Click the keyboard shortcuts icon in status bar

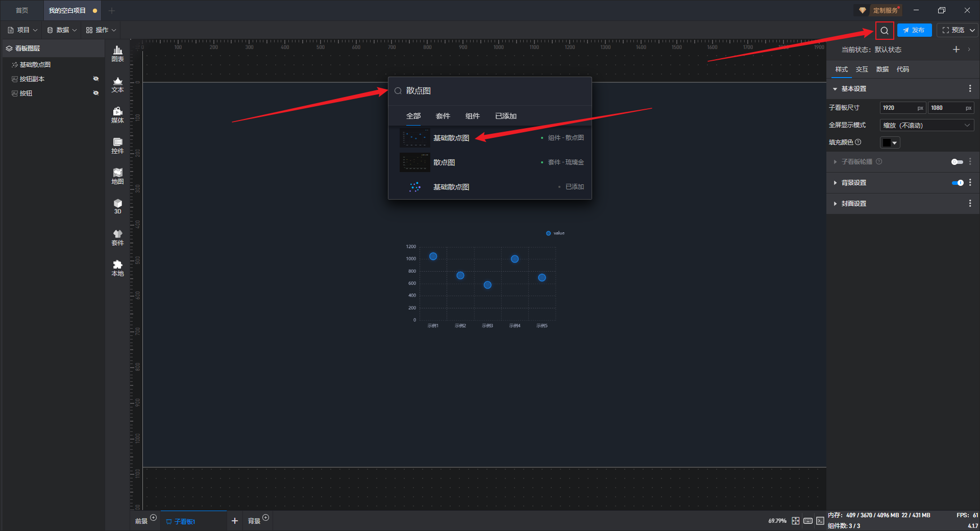808,521
